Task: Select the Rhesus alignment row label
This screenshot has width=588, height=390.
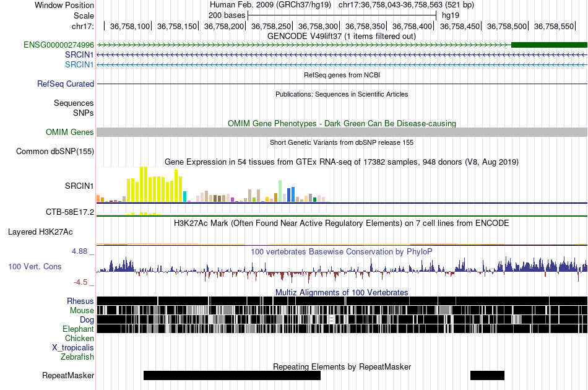Action: [x=80, y=301]
